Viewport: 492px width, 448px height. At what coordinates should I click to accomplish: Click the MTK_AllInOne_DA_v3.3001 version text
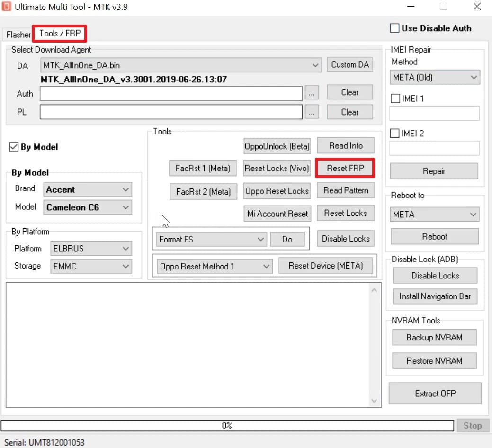134,80
